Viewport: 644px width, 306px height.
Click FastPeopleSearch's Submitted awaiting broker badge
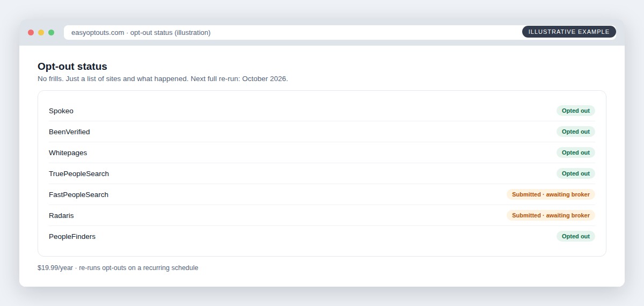click(551, 194)
